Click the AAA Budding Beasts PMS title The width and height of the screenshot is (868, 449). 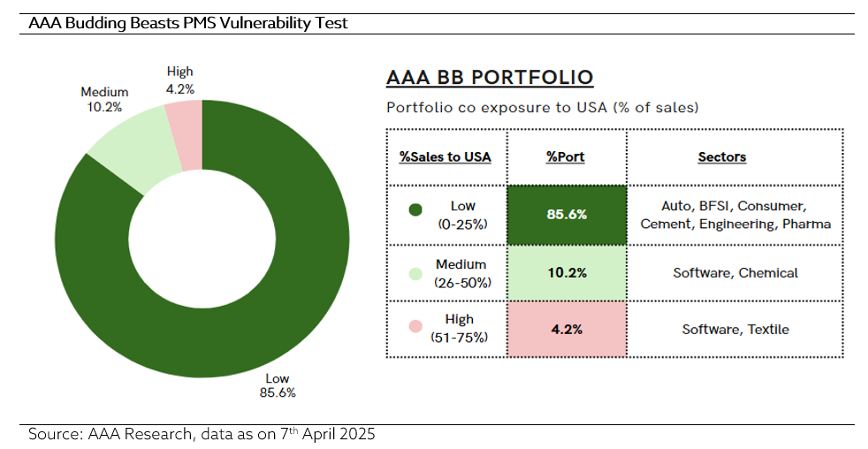tap(188, 23)
